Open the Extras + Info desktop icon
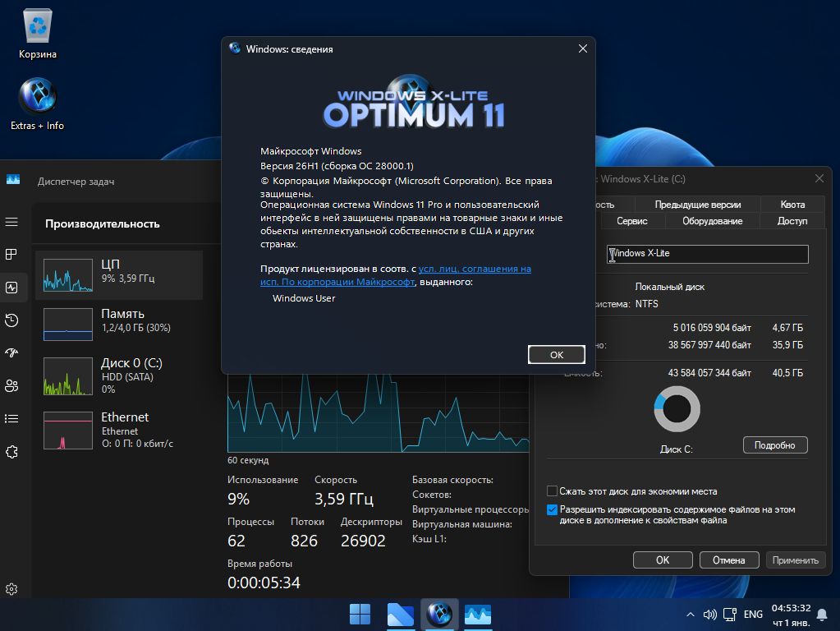Image resolution: width=840 pixels, height=631 pixels. pyautogui.click(x=38, y=104)
